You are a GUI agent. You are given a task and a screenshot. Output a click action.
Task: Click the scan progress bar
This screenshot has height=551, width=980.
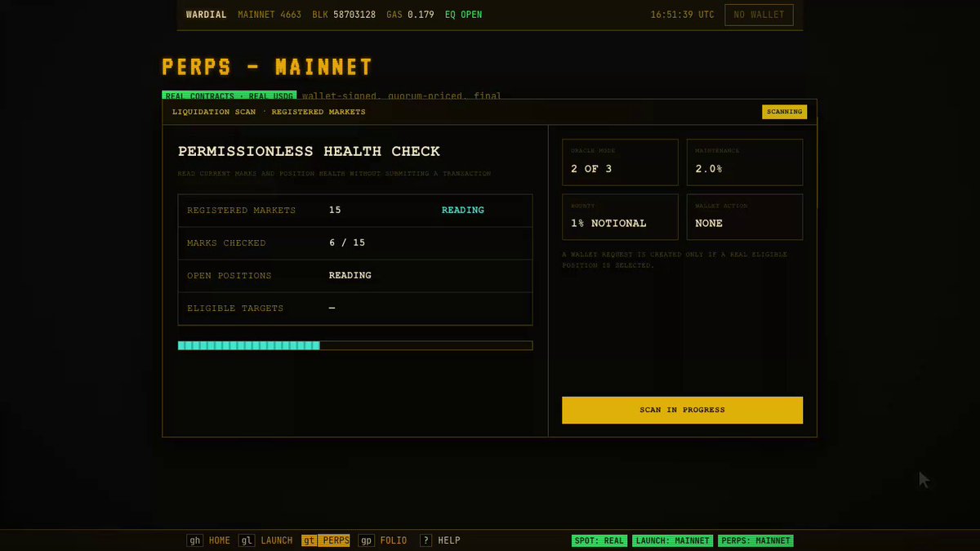355,345
